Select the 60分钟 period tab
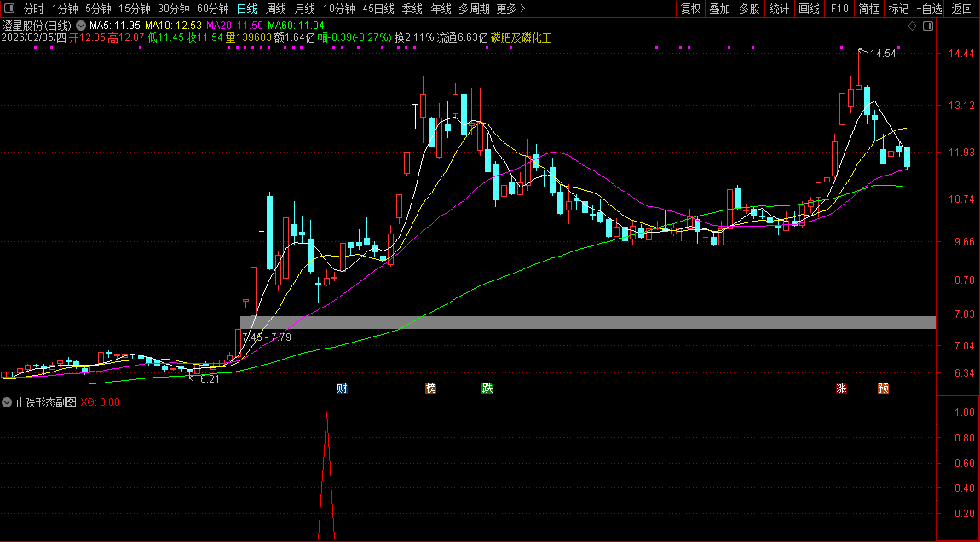Image resolution: width=980 pixels, height=542 pixels. click(212, 9)
